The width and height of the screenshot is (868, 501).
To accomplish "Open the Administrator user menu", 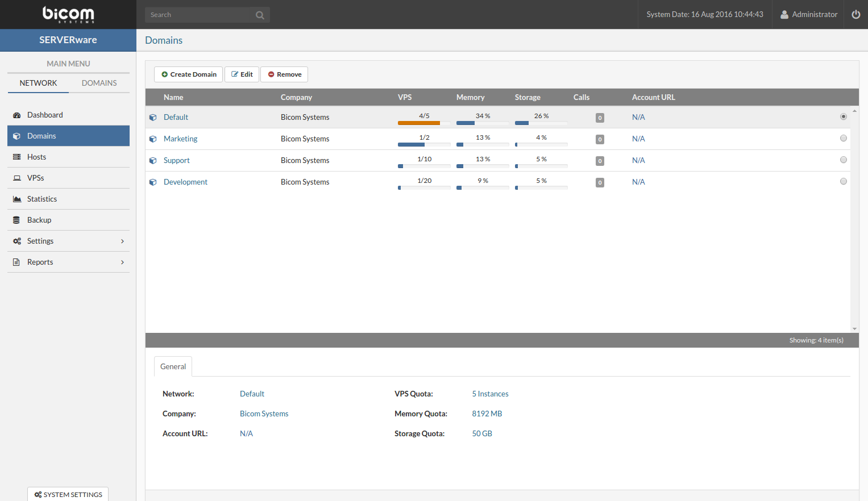I will [808, 14].
